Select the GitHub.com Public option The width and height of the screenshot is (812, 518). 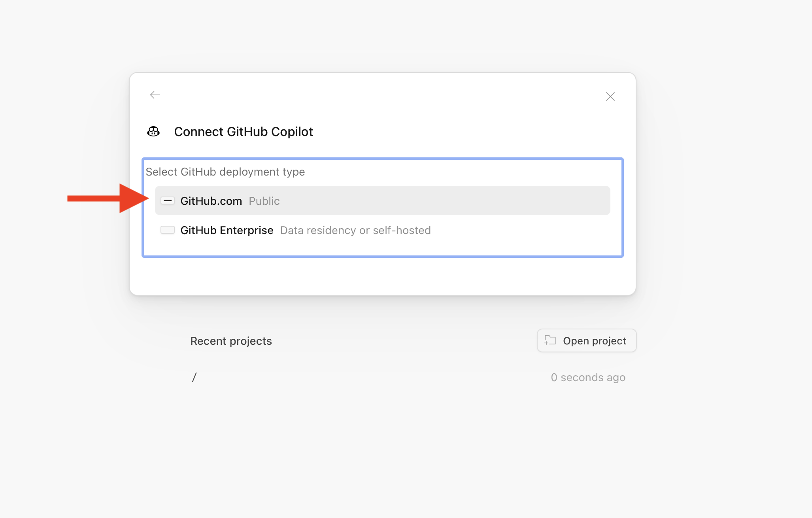(x=382, y=200)
